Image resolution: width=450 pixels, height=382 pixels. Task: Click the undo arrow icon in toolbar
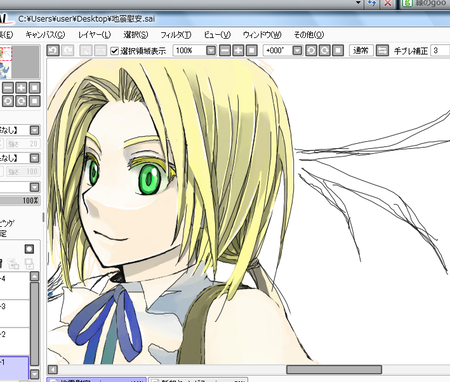pyautogui.click(x=53, y=50)
